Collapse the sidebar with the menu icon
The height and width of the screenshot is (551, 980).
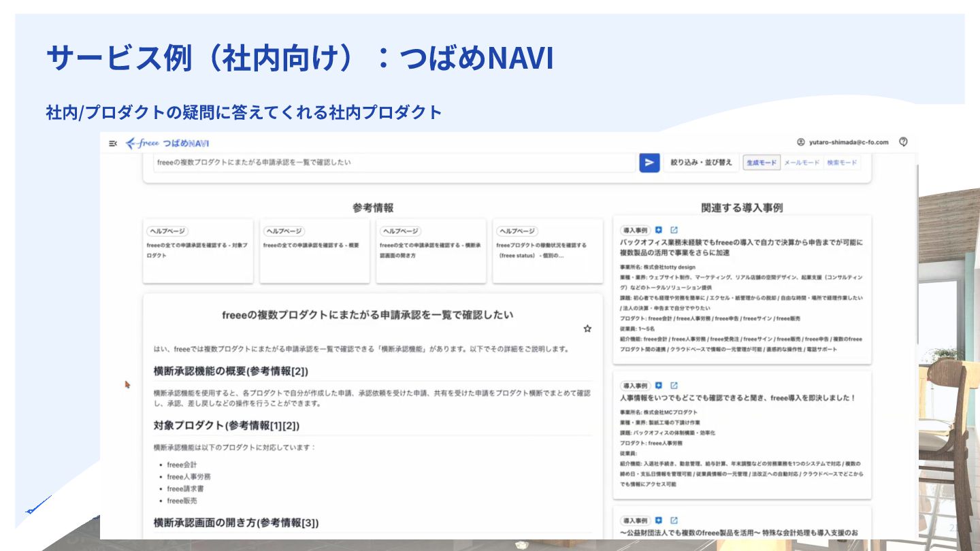pos(112,143)
